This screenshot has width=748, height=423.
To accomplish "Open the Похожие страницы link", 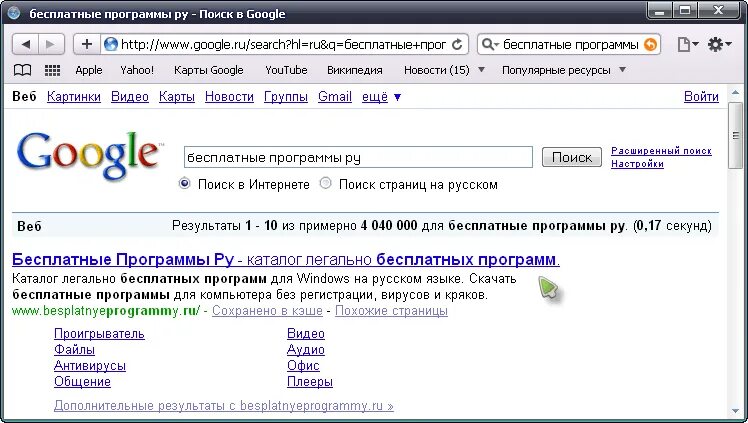I will [391, 311].
